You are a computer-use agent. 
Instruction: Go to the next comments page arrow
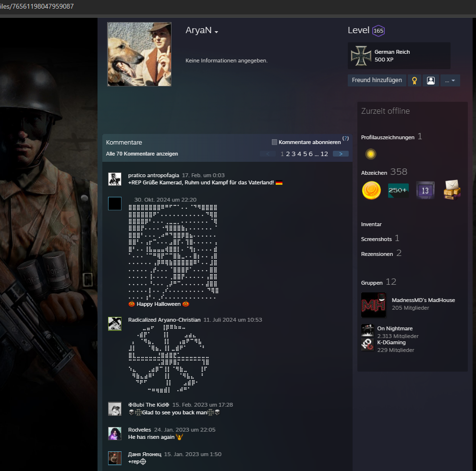coord(341,154)
